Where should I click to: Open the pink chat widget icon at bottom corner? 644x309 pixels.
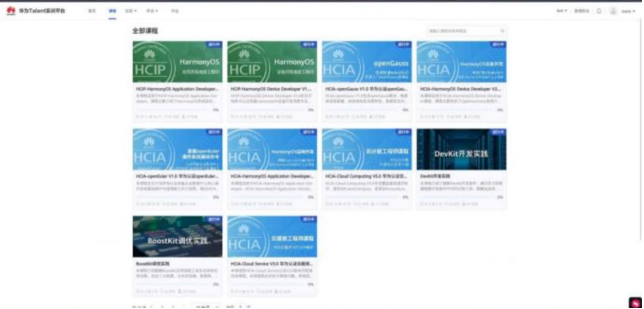point(635,302)
